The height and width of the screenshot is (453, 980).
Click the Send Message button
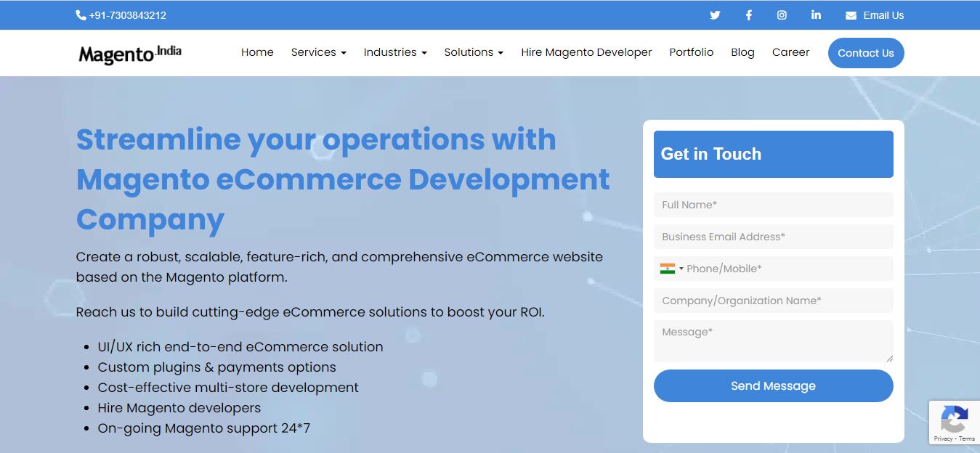[x=773, y=385]
